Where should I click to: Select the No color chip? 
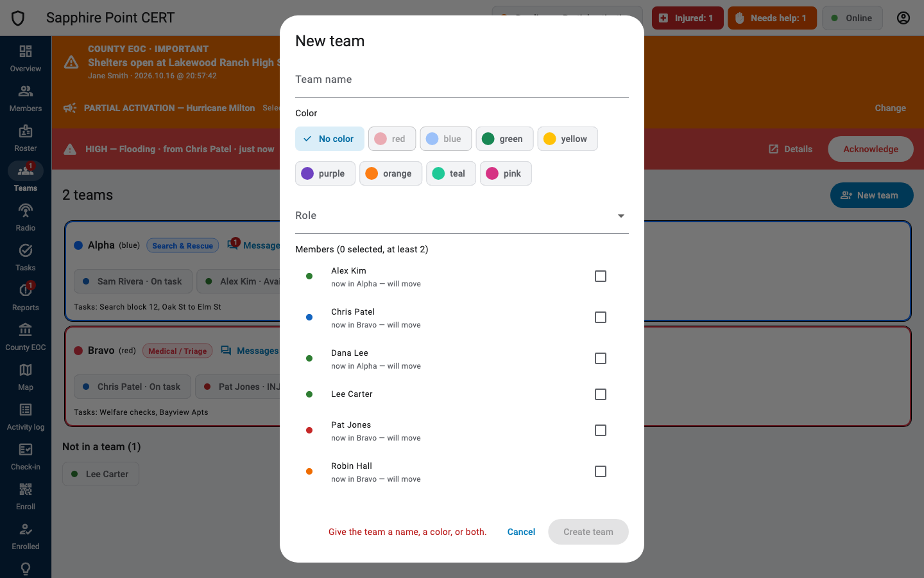click(330, 139)
